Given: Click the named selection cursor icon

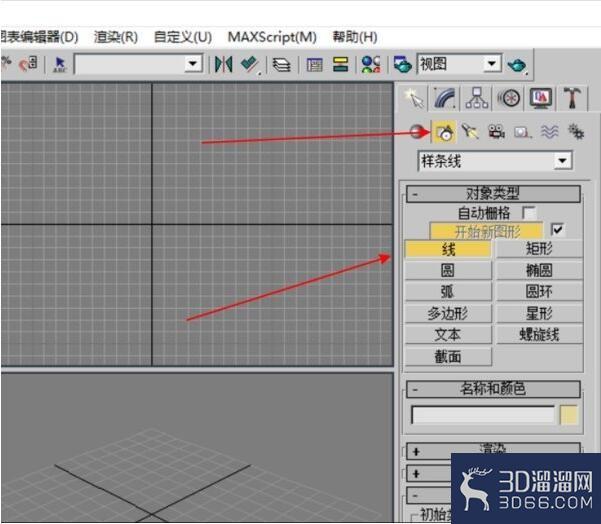Looking at the screenshot, I should pos(60,64).
